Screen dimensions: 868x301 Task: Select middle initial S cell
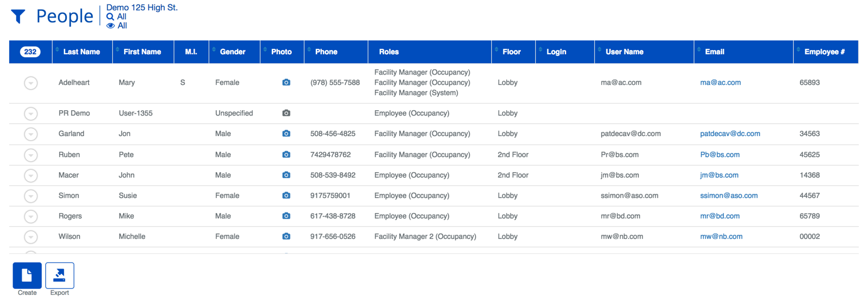click(x=183, y=82)
